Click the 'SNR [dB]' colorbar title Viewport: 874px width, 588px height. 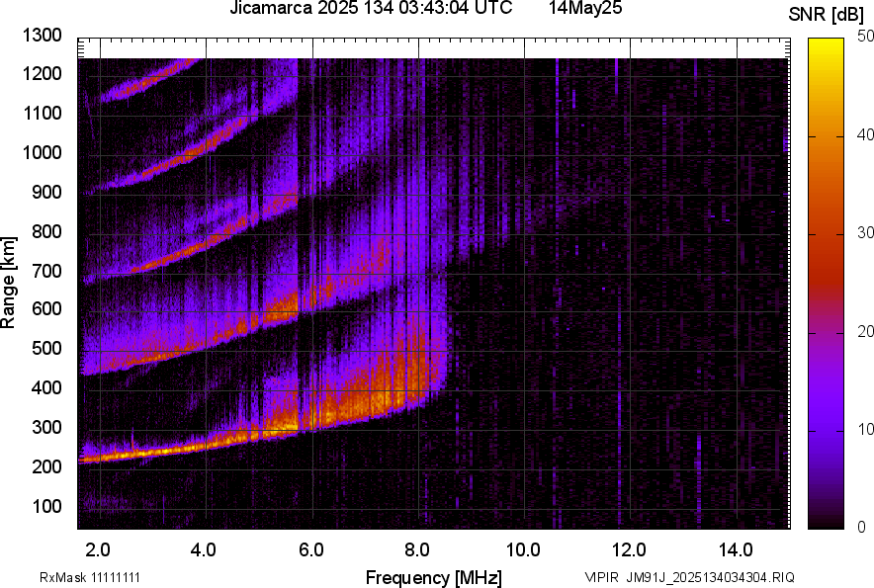point(826,15)
